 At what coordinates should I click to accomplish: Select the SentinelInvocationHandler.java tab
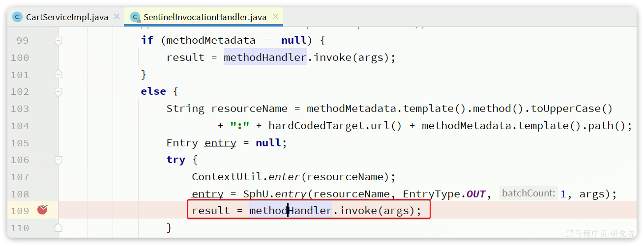pyautogui.click(x=205, y=17)
